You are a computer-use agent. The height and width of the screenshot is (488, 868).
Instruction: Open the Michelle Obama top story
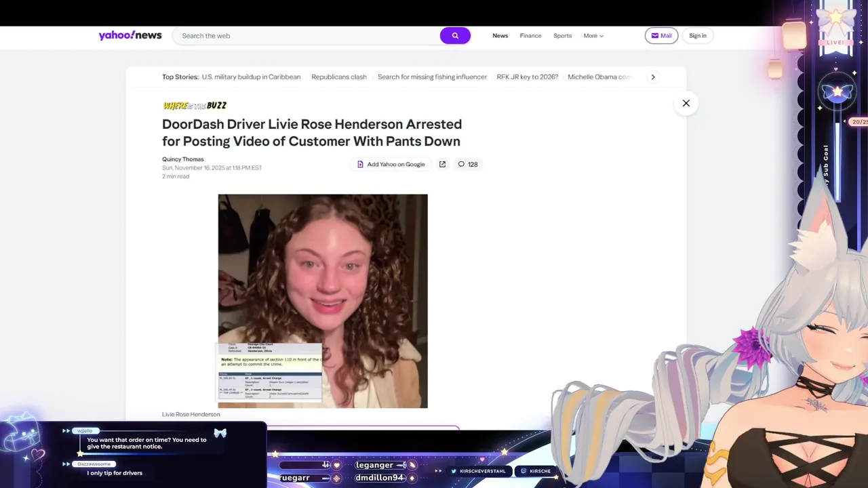[599, 77]
